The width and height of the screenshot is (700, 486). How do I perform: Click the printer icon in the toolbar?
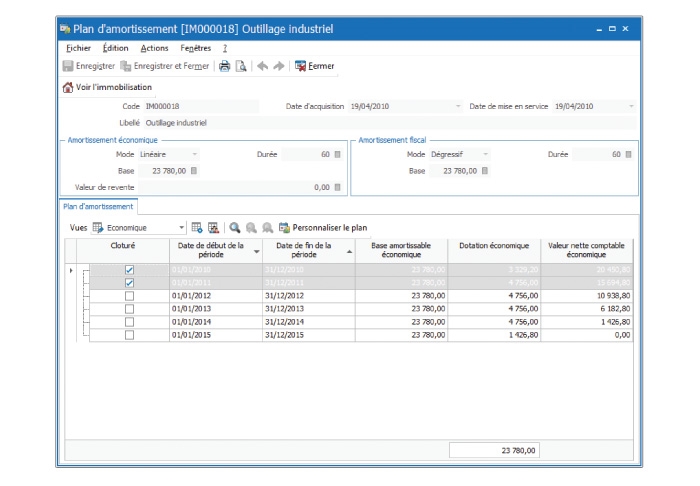click(x=225, y=66)
